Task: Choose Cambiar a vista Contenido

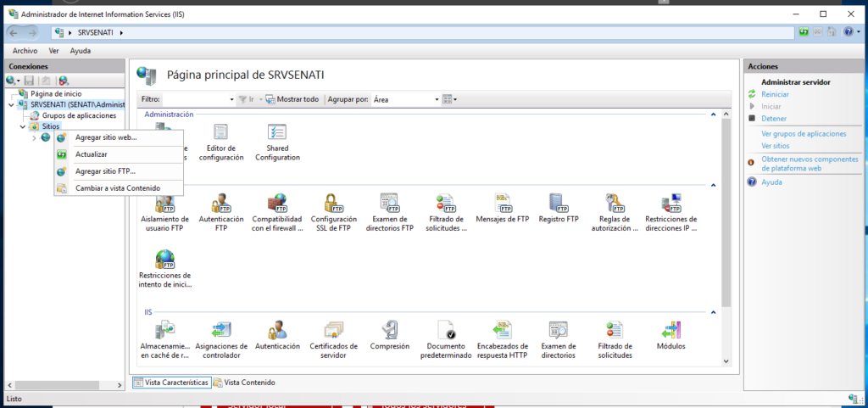Action: [x=119, y=188]
